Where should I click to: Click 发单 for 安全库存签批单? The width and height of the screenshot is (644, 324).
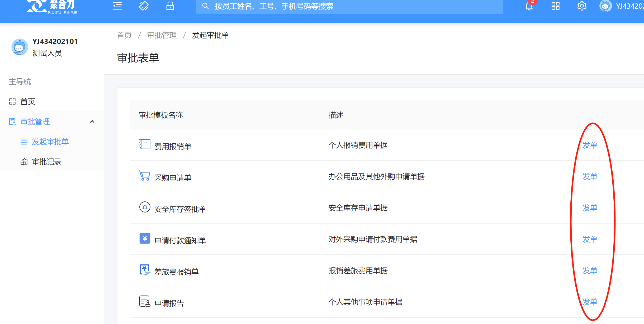(x=590, y=208)
